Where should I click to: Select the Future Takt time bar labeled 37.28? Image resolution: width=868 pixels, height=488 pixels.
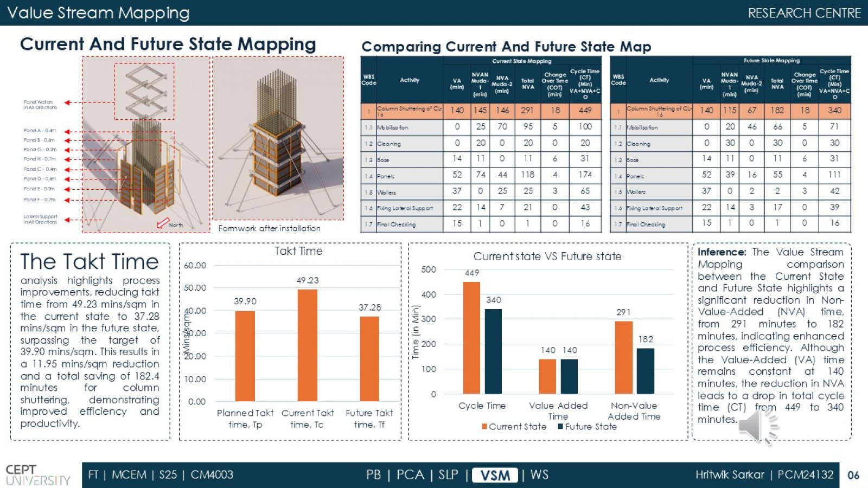(x=369, y=359)
